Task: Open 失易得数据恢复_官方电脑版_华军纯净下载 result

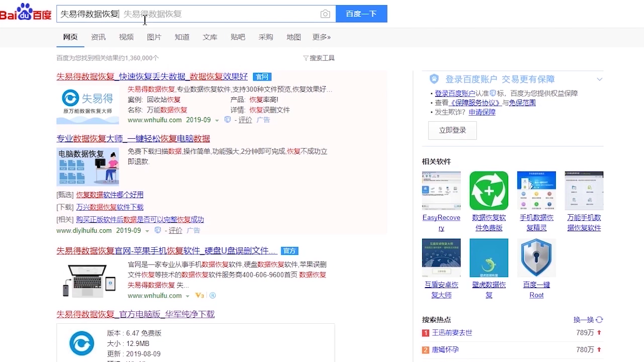Action: click(135, 314)
